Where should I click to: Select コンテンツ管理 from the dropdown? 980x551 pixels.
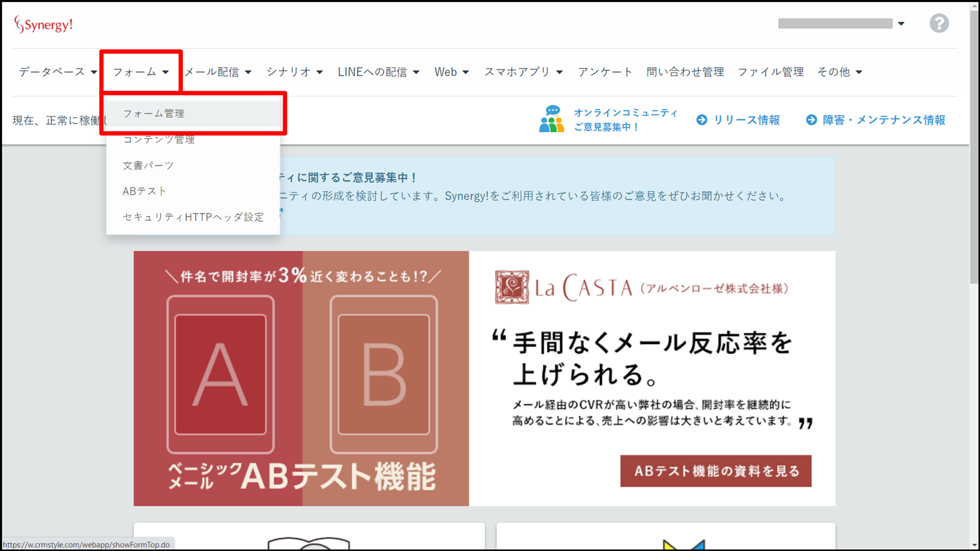tap(193, 139)
